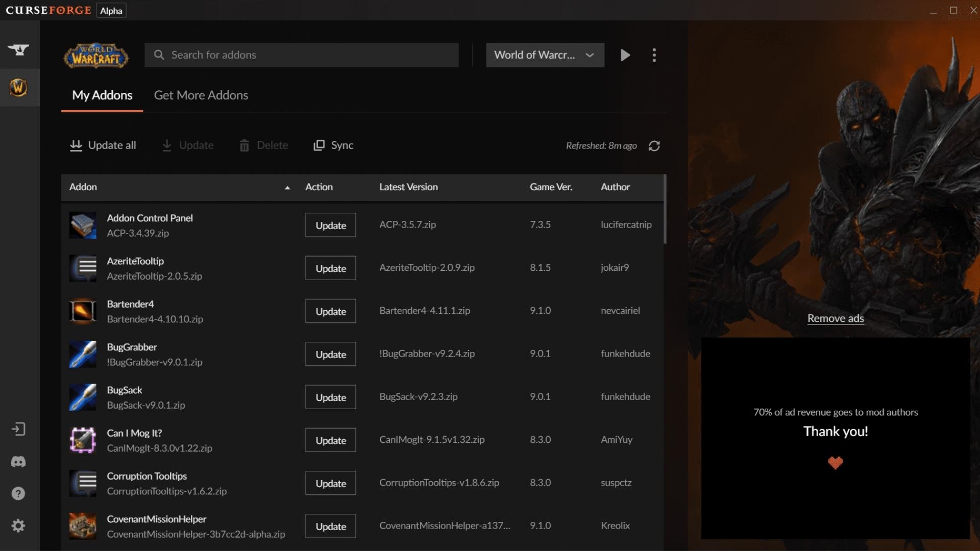Click the World of Warcraft logo

click(96, 55)
